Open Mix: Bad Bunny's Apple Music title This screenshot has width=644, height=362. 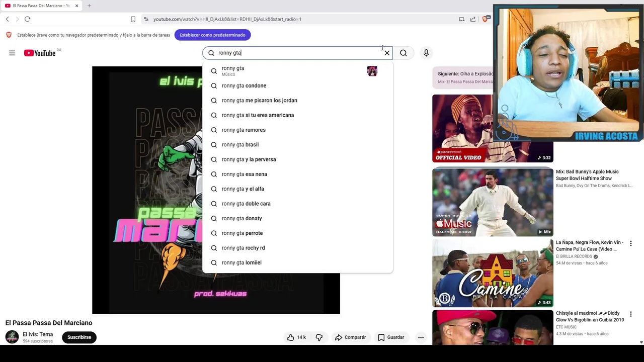587,175
